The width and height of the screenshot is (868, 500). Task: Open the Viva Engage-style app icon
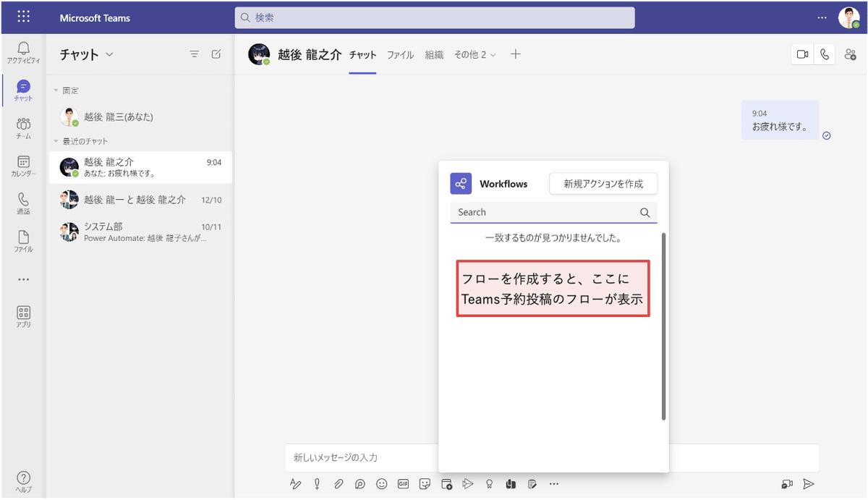point(511,484)
